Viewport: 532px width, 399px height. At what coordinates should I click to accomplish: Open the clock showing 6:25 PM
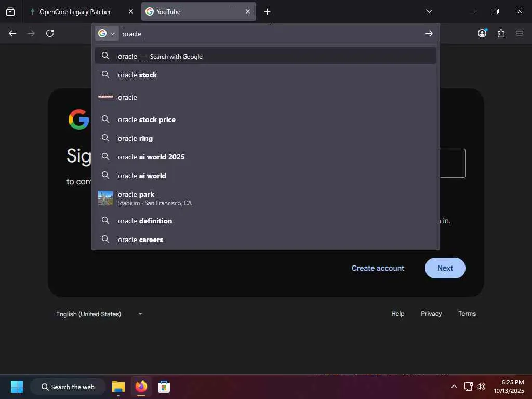coord(509,387)
